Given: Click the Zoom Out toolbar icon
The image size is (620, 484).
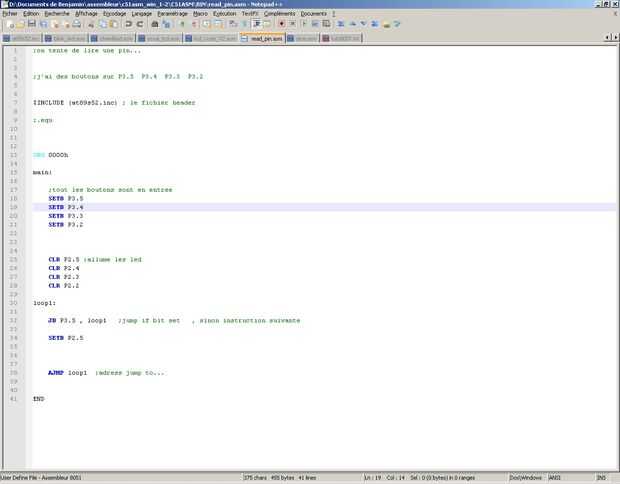Looking at the screenshot, I should tap(194, 24).
